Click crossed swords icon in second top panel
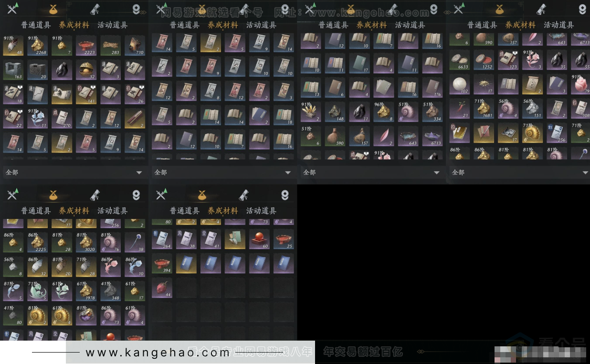590x364 pixels. (161, 9)
